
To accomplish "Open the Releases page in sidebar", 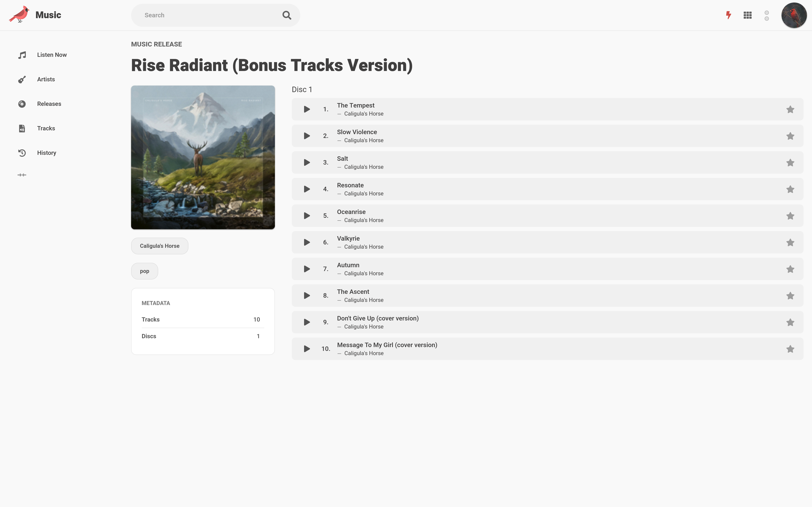I will point(49,104).
